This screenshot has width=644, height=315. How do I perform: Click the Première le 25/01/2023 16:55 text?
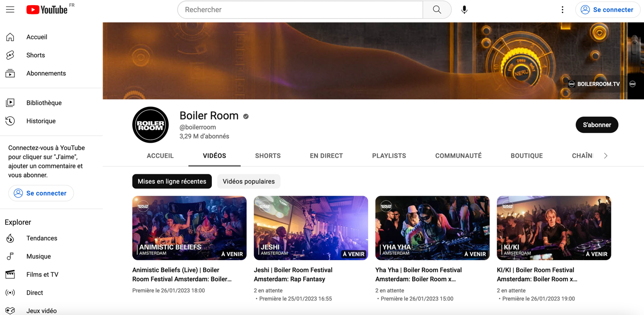[296, 299]
